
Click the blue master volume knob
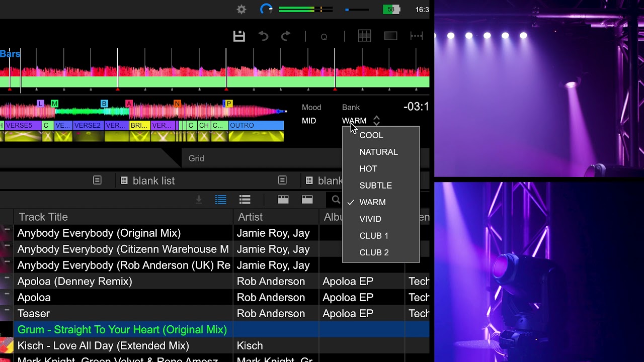pos(266,9)
